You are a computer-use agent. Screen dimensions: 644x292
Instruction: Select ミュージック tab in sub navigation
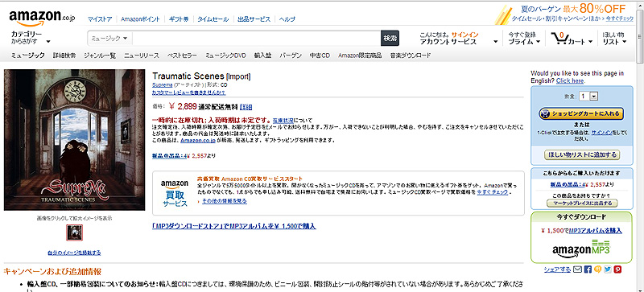28,55
